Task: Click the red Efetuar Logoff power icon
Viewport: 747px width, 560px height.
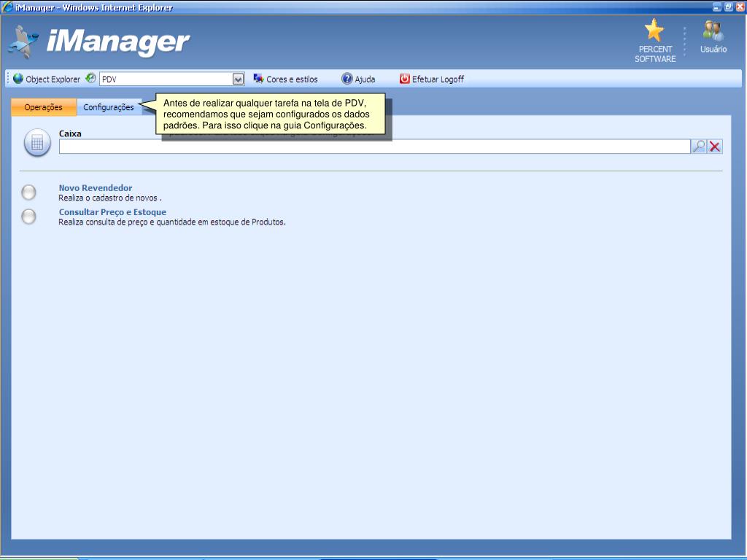Action: coord(404,79)
